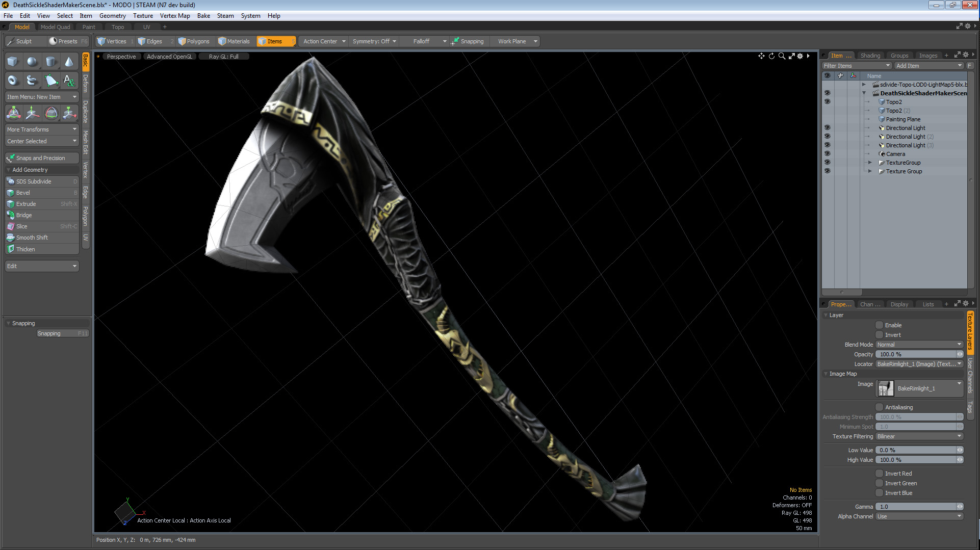Click the viewport zoom magnifier icon

point(782,56)
